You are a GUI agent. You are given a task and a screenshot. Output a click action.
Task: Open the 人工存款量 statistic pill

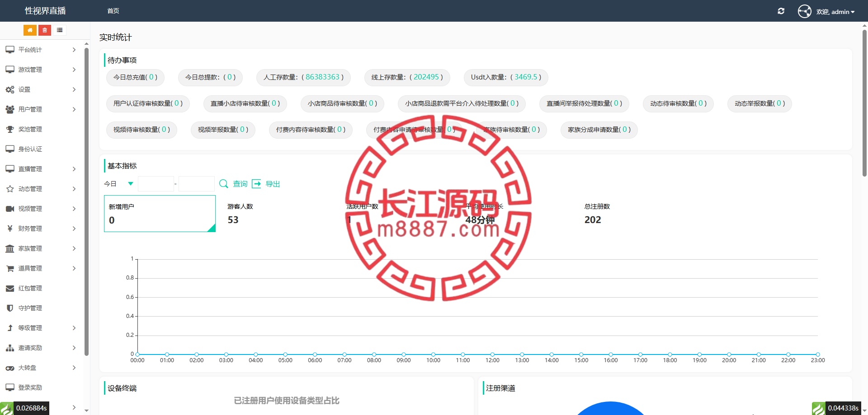tap(303, 77)
